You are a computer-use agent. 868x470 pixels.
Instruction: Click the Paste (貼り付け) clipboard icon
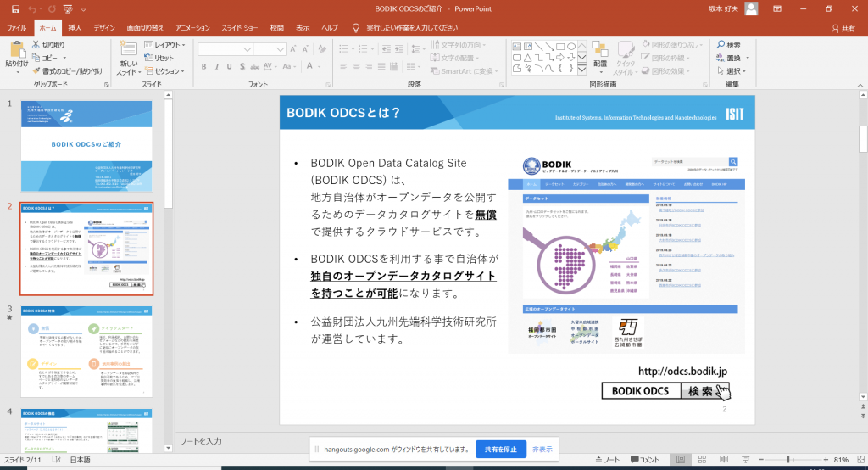[x=16, y=49]
